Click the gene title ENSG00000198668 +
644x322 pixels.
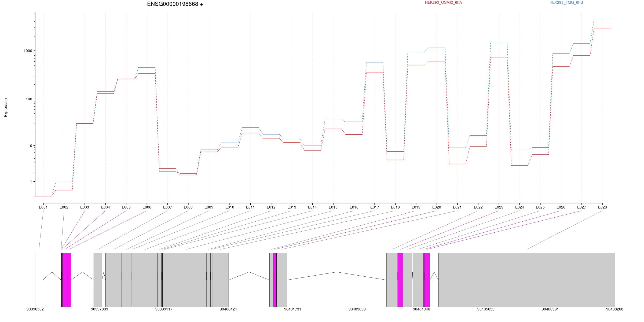175,4
